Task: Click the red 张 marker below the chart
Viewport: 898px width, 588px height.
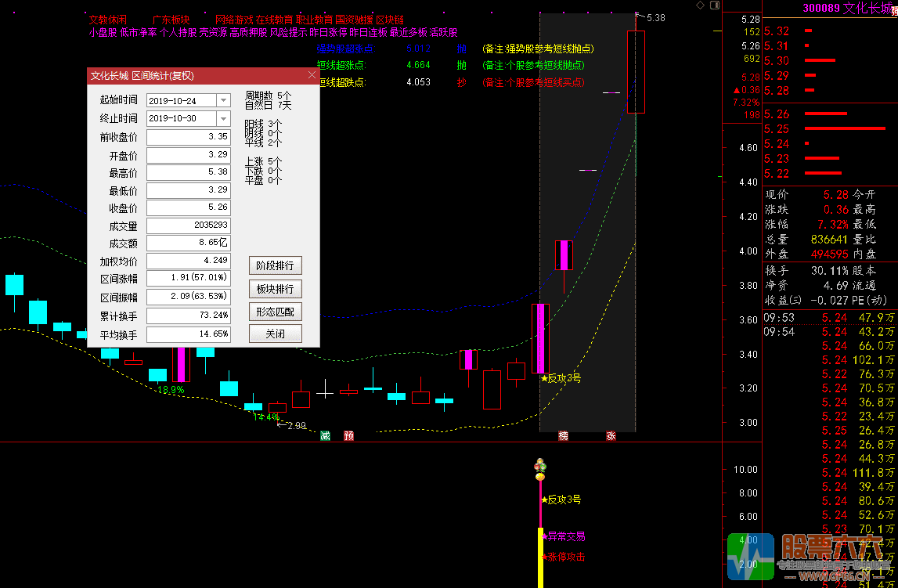Action: point(611,436)
